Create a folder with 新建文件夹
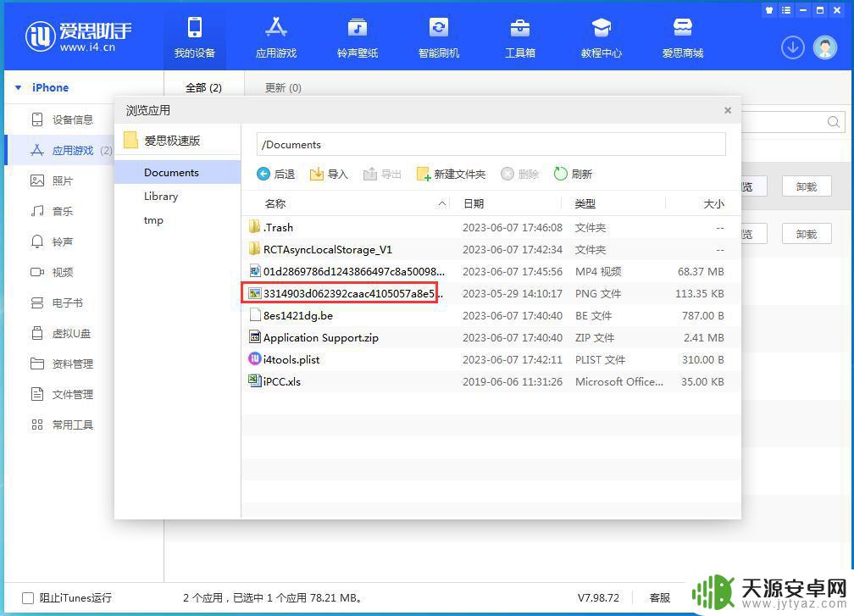This screenshot has height=616, width=854. point(451,174)
